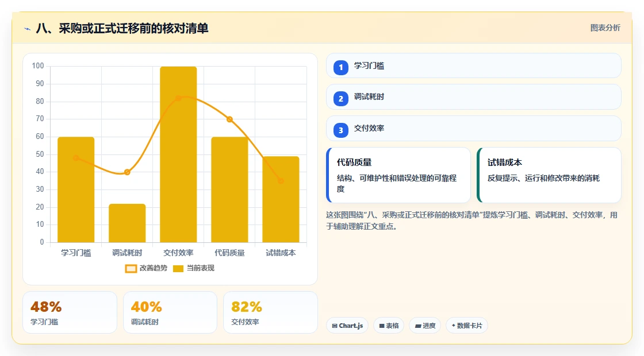The image size is (644, 356).
Task: Click the 调试耗时 x-axis label
Action: pyautogui.click(x=127, y=253)
